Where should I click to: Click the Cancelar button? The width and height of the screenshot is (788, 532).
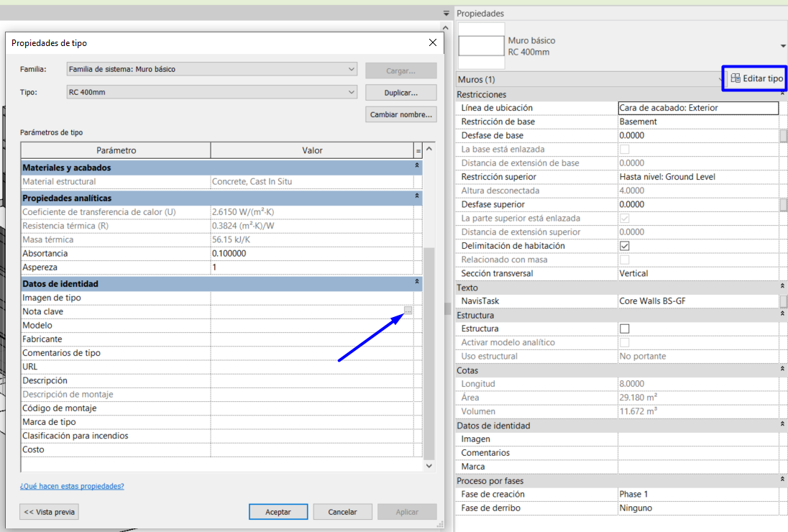[x=342, y=512]
